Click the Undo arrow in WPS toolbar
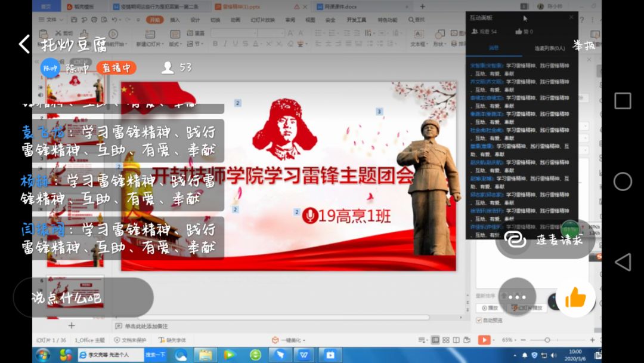644x363 pixels. tap(114, 19)
